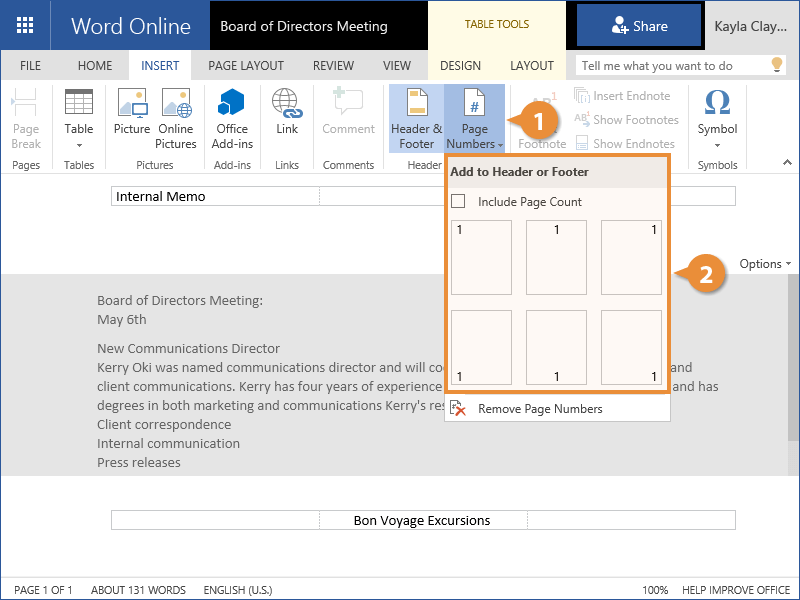Click the lightbulb icon in Tell me box
This screenshot has height=600, width=800.
pyautogui.click(x=777, y=65)
